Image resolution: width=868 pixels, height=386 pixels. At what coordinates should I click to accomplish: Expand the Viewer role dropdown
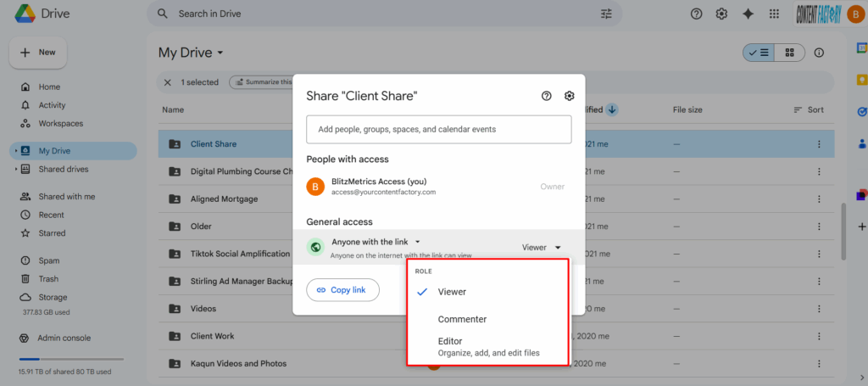tap(541, 248)
